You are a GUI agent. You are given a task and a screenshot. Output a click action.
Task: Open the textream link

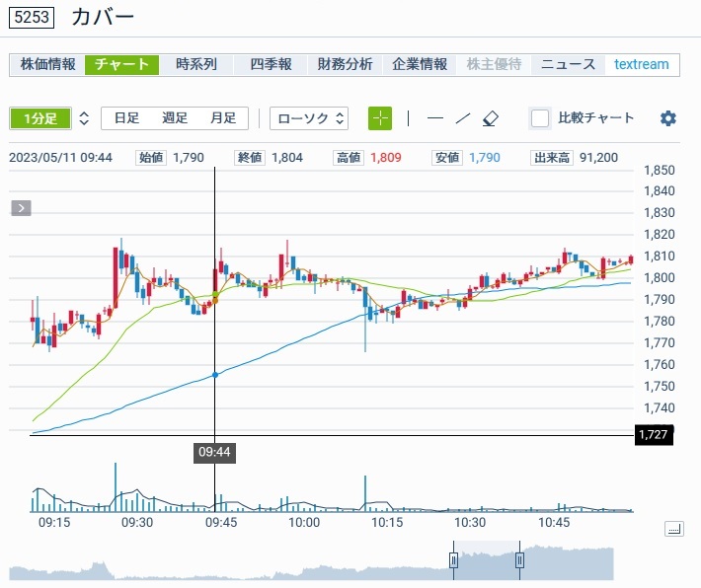[641, 64]
